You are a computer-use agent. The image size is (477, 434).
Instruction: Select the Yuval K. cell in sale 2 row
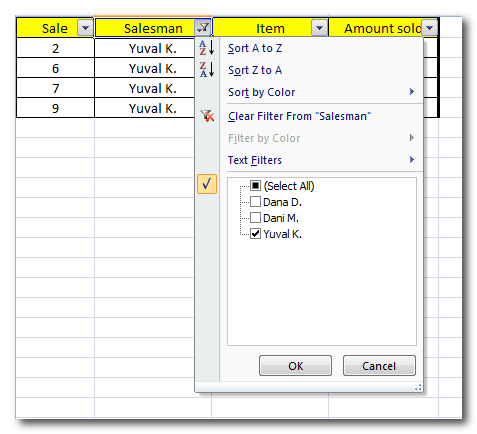tap(145, 48)
